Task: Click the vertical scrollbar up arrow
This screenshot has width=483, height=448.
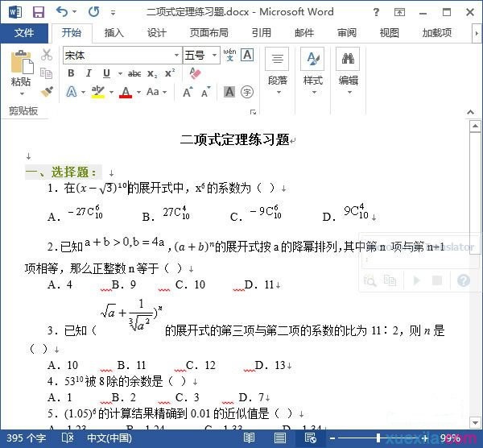Action: [475, 127]
